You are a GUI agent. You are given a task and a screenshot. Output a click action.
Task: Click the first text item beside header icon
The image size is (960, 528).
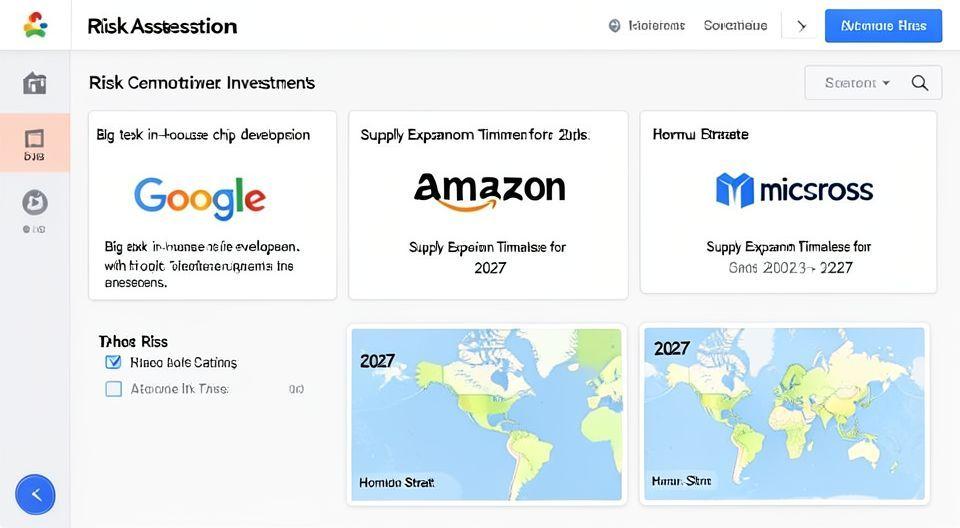click(x=656, y=26)
